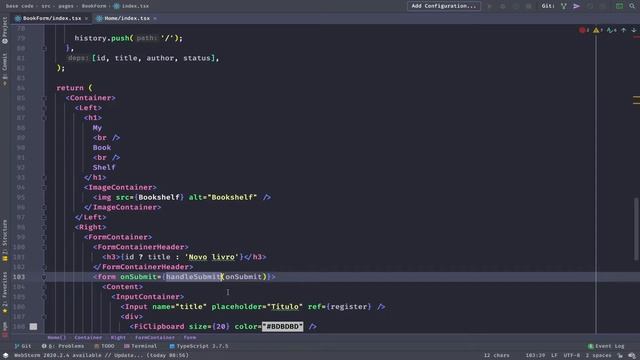Open the Git tool window at bottom
This screenshot has height=360, width=640.
click(23, 346)
